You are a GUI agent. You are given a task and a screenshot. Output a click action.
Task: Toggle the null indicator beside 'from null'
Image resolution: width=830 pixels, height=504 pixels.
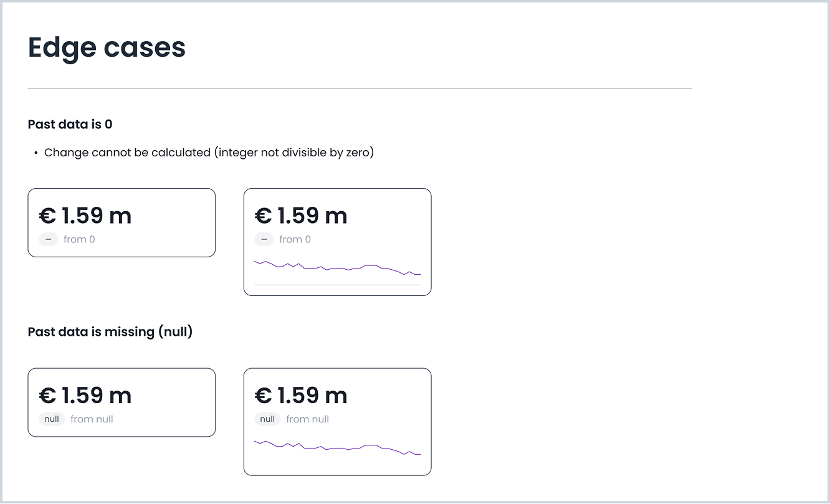tap(51, 419)
